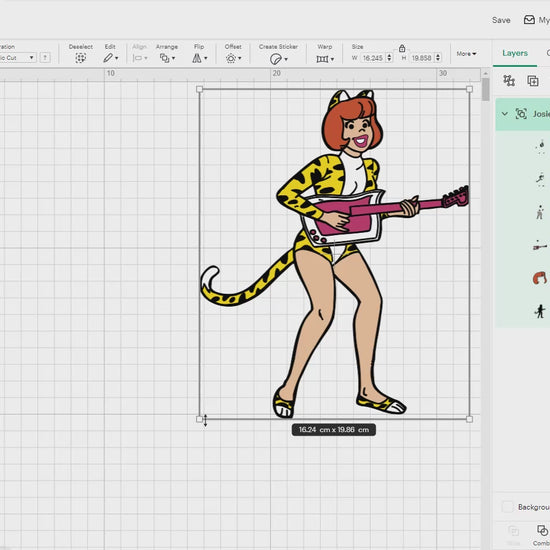The width and height of the screenshot is (550, 550).
Task: Click the Size label in toolbar
Action: coord(357,47)
